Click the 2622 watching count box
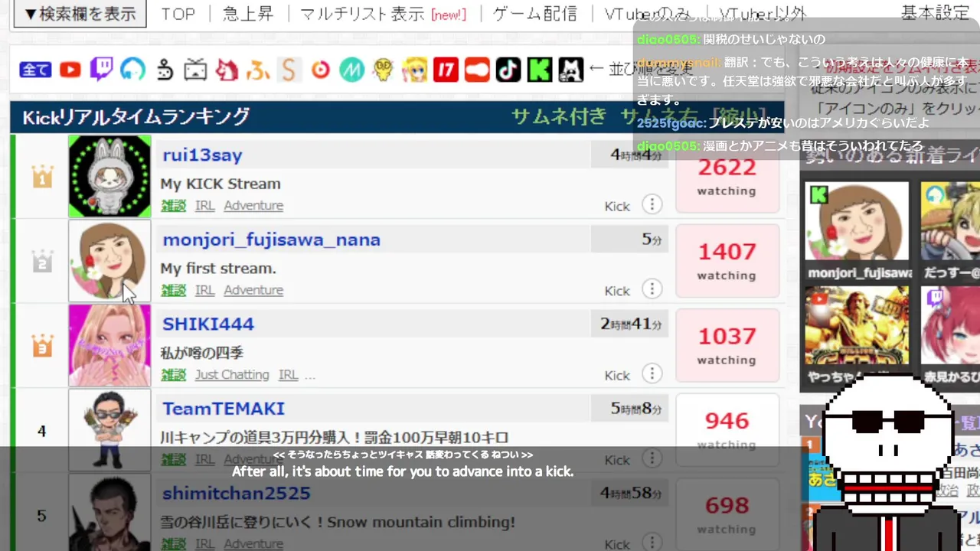Screen dimensions: 980x551 tap(727, 177)
